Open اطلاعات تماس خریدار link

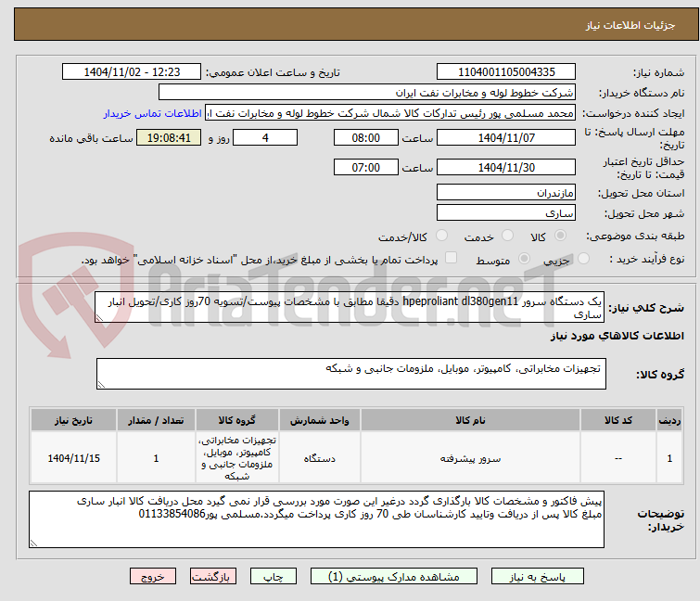pyautogui.click(x=153, y=113)
